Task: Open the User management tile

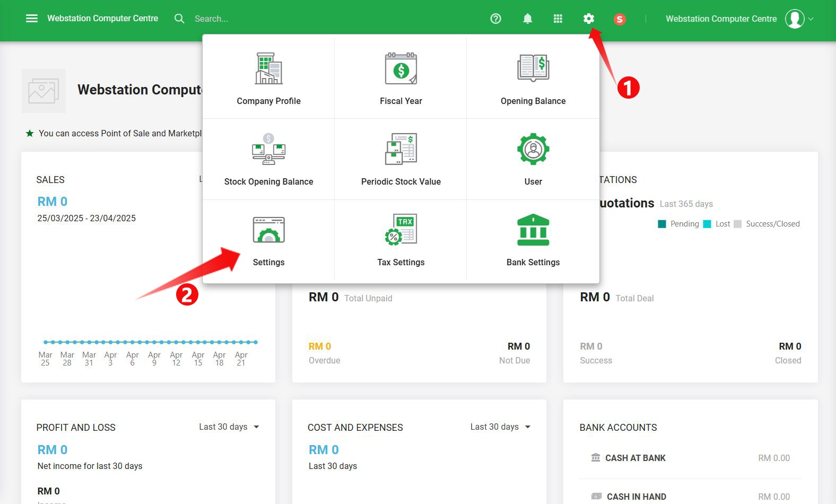Action: pyautogui.click(x=533, y=159)
